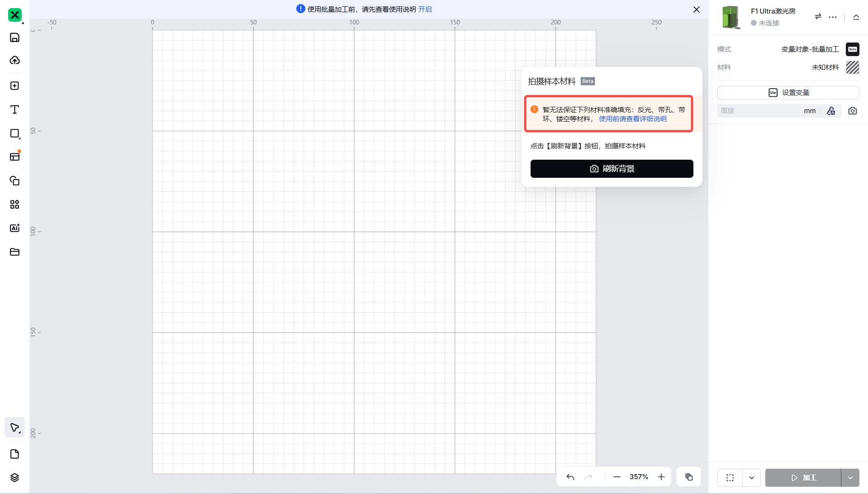Open the 使用前请查看详细说明 link
The height and width of the screenshot is (494, 868).
pyautogui.click(x=632, y=119)
